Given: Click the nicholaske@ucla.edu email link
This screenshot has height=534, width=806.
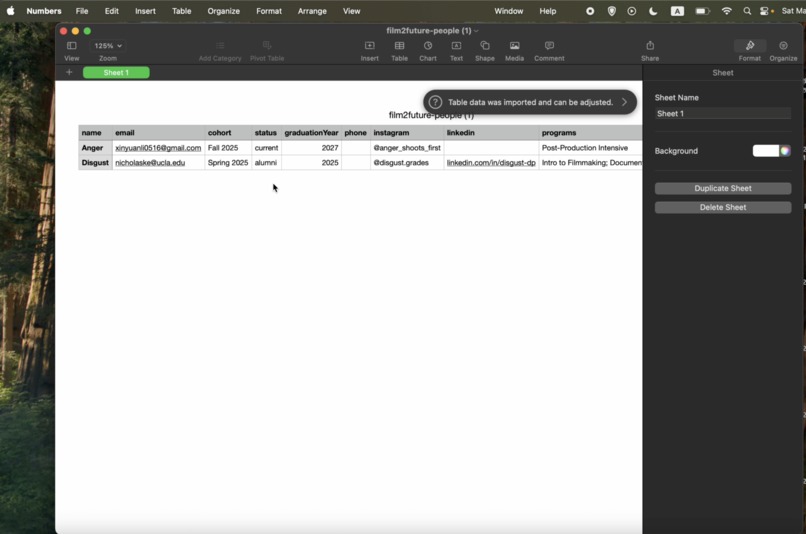Looking at the screenshot, I should point(150,163).
